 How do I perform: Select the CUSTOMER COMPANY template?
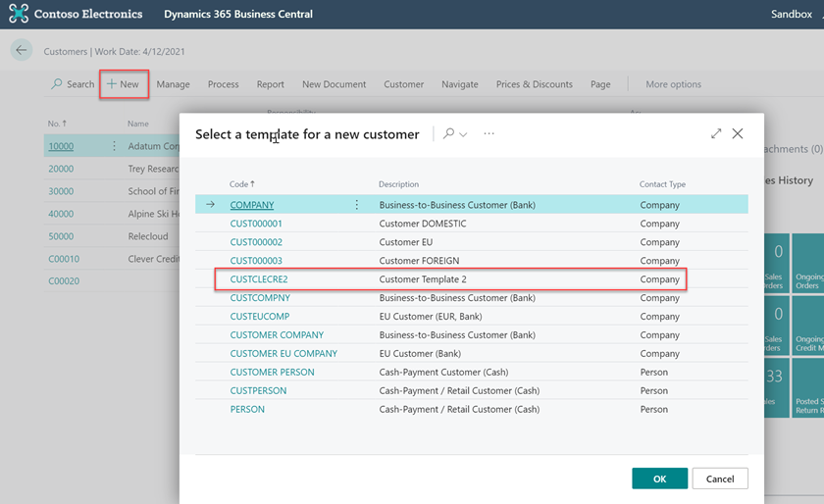277,334
